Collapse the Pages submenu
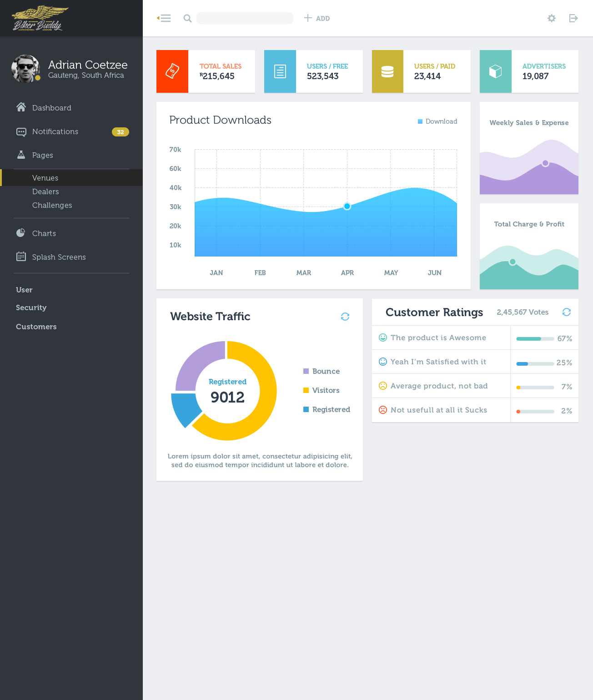 click(x=42, y=155)
